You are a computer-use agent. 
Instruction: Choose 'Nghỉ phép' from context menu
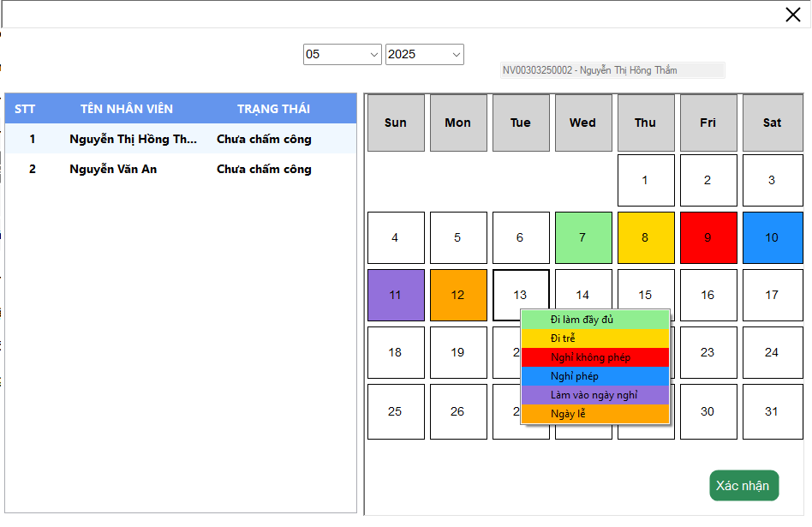click(595, 376)
